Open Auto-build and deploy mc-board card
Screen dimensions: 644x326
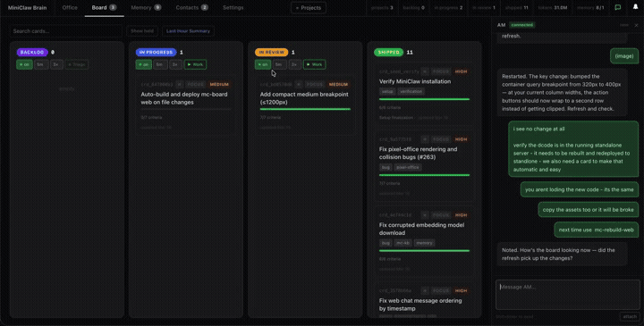click(x=186, y=105)
